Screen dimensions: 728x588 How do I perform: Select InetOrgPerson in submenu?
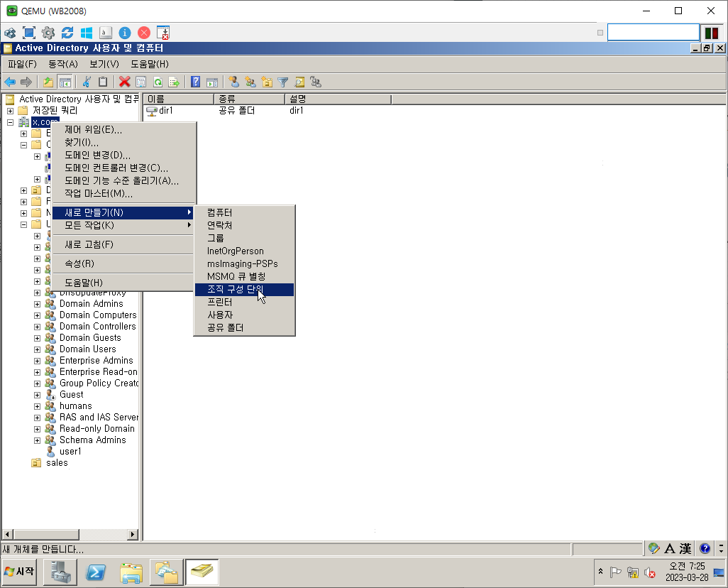tap(244, 251)
